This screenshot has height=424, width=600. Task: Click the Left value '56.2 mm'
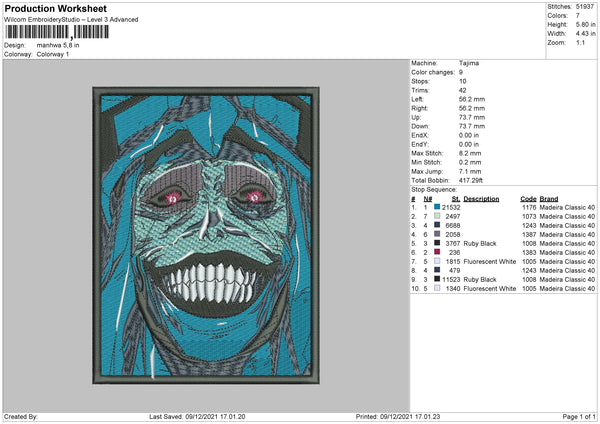click(x=472, y=99)
